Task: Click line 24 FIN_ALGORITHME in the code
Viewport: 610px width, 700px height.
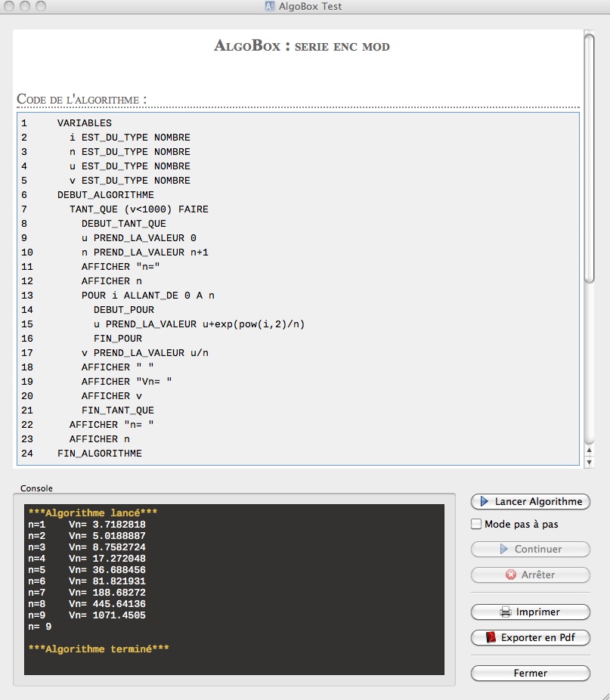Action: click(99, 454)
